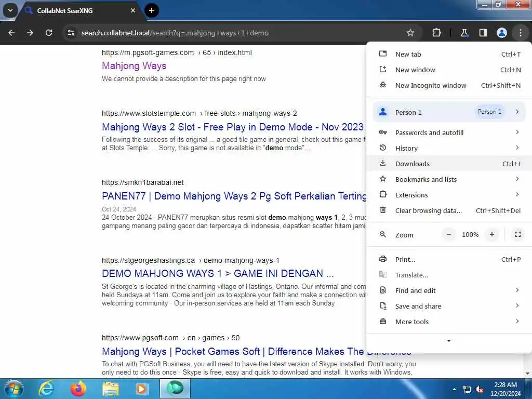This screenshot has height=399, width=532.
Task: Click the browser Back arrow
Action: pyautogui.click(x=11, y=33)
